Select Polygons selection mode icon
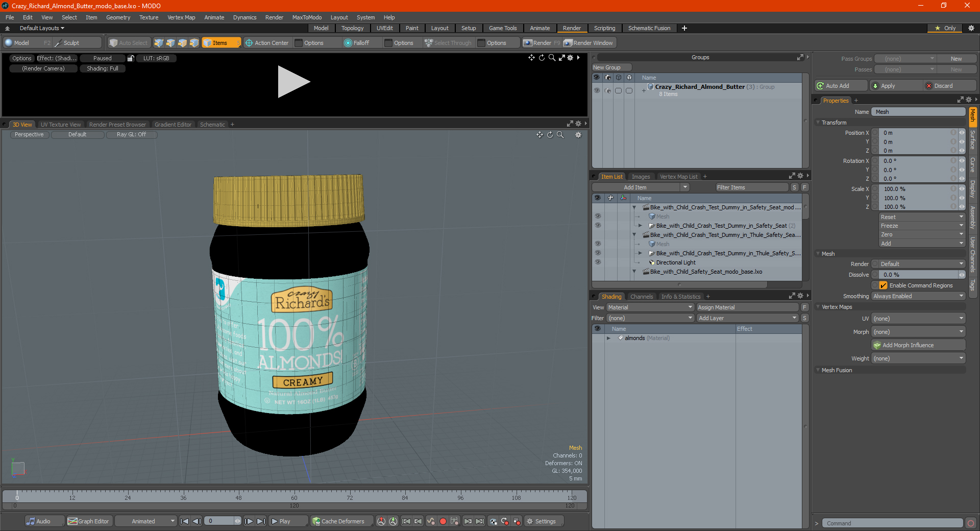The height and width of the screenshot is (531, 980). pyautogui.click(x=182, y=43)
